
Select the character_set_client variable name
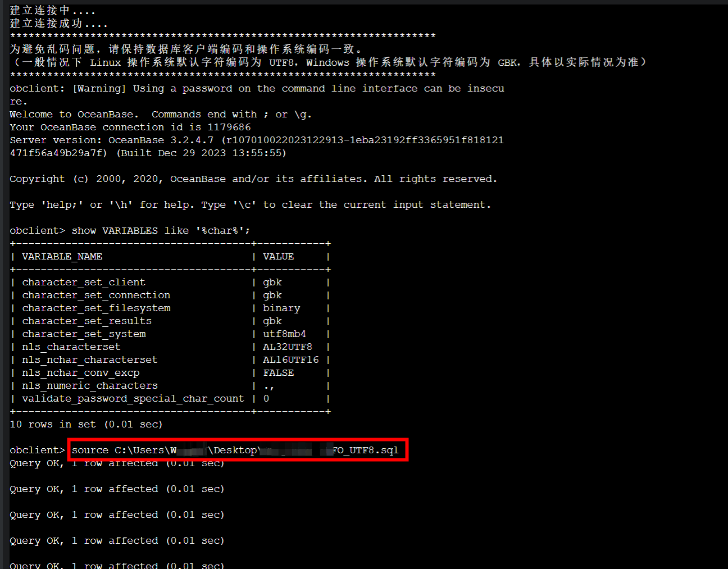point(83,282)
